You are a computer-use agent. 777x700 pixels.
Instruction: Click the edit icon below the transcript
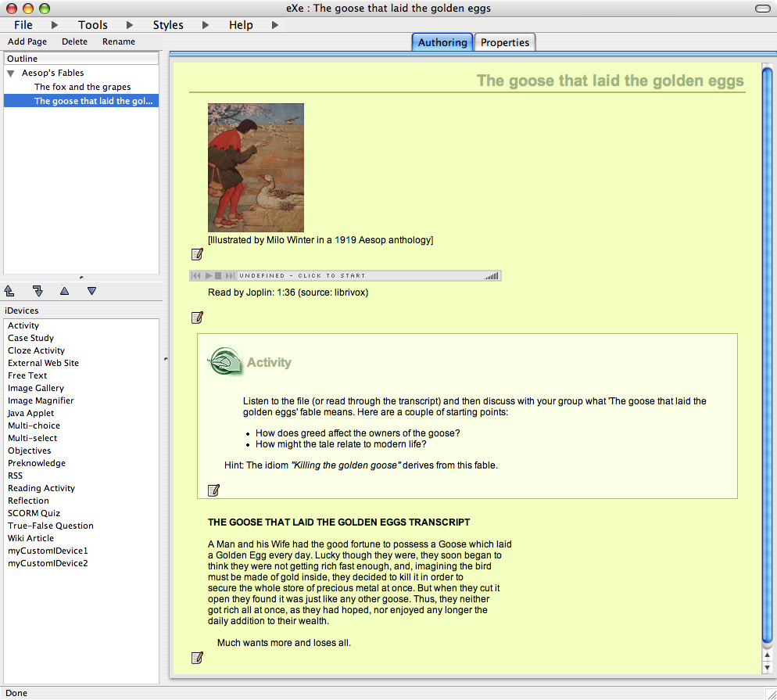pyautogui.click(x=197, y=658)
